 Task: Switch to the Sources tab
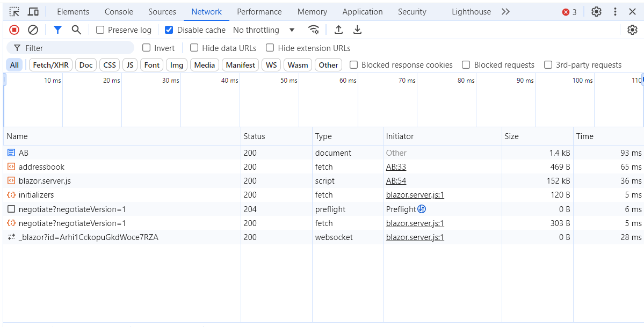click(162, 12)
